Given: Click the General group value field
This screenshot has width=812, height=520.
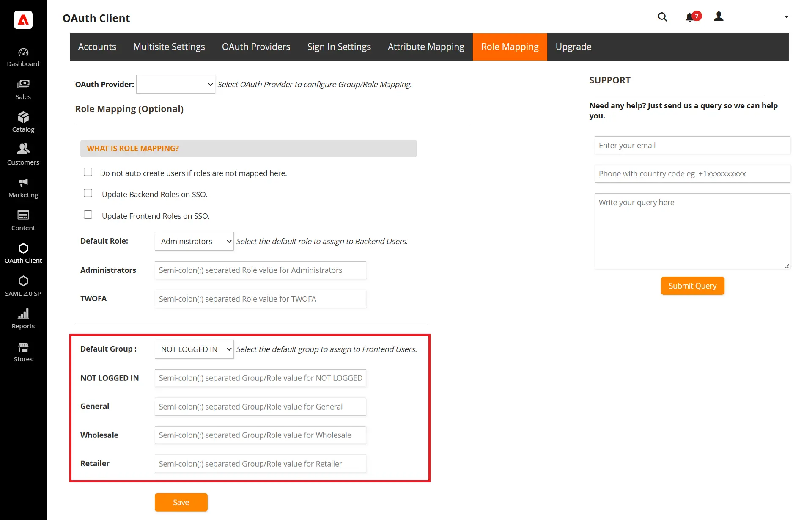Looking at the screenshot, I should click(260, 407).
